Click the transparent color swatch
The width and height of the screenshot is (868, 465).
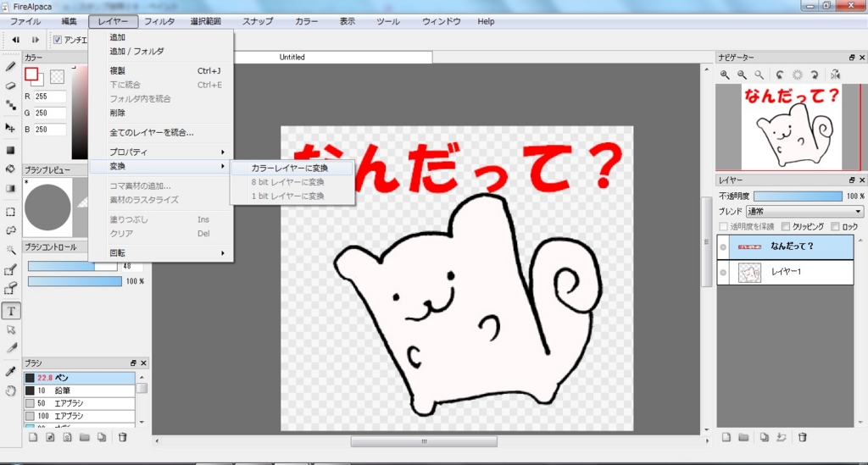pyautogui.click(x=57, y=76)
